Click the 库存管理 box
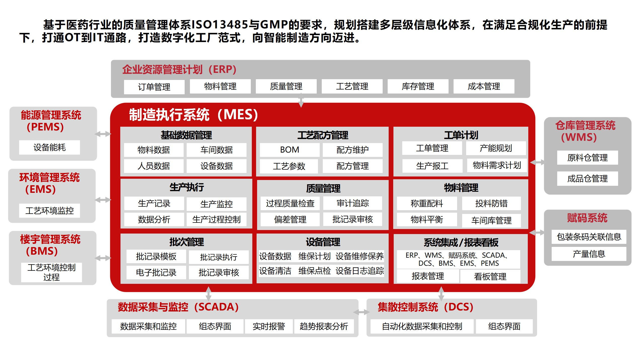This screenshot has width=644, height=362. (x=418, y=86)
